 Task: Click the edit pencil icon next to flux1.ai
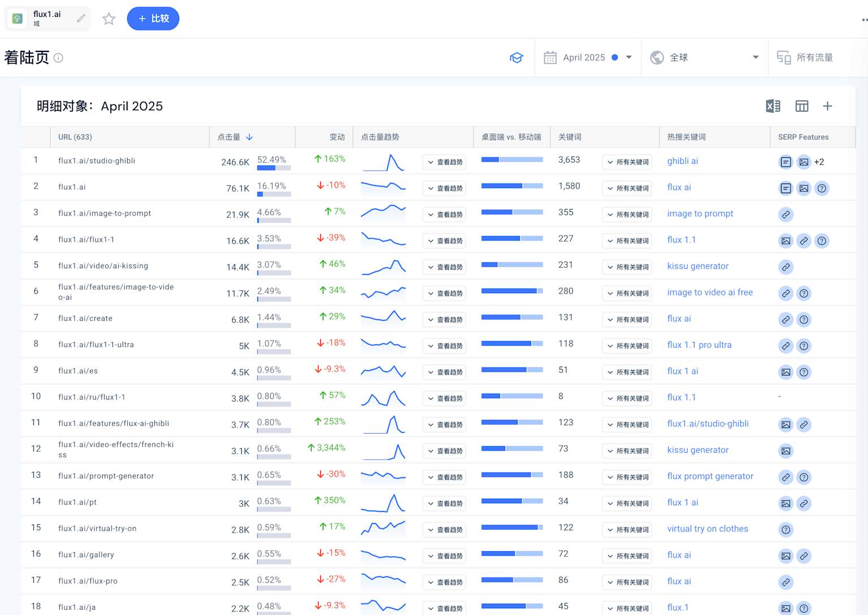81,19
